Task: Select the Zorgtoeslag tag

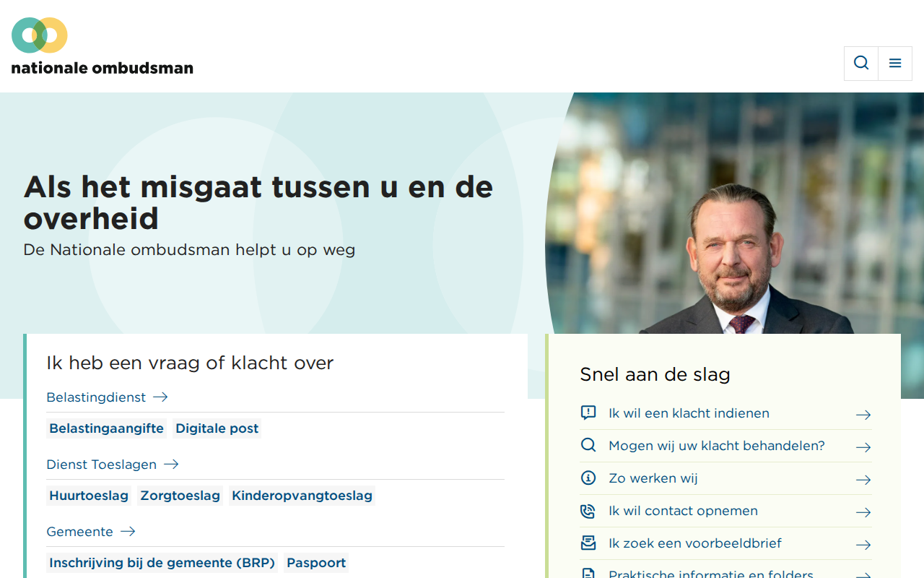Action: (180, 496)
